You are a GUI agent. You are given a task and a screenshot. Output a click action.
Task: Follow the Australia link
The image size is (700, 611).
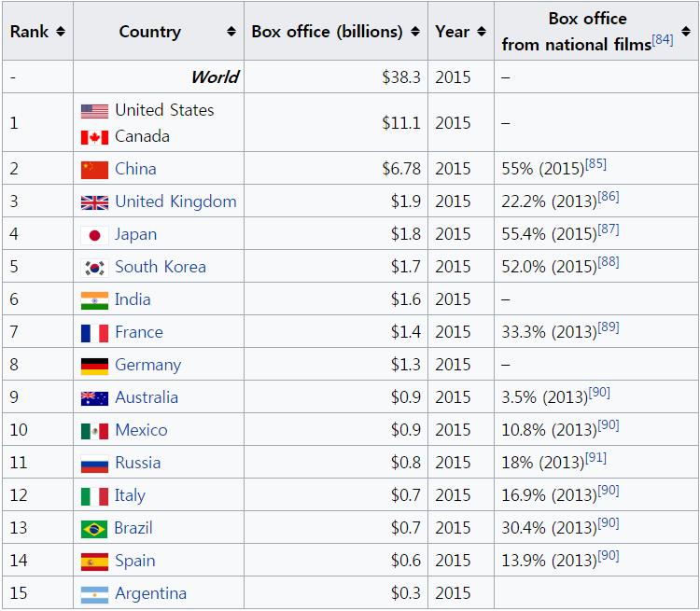click(x=146, y=397)
